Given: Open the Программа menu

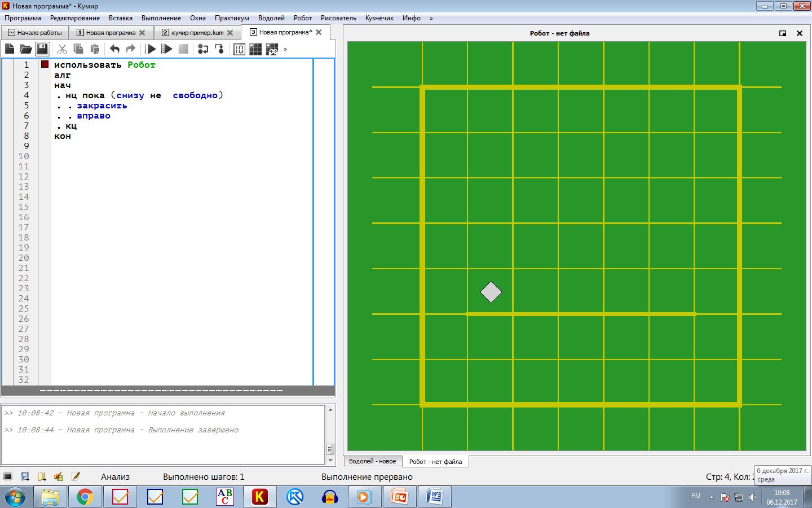Looking at the screenshot, I should pos(23,18).
